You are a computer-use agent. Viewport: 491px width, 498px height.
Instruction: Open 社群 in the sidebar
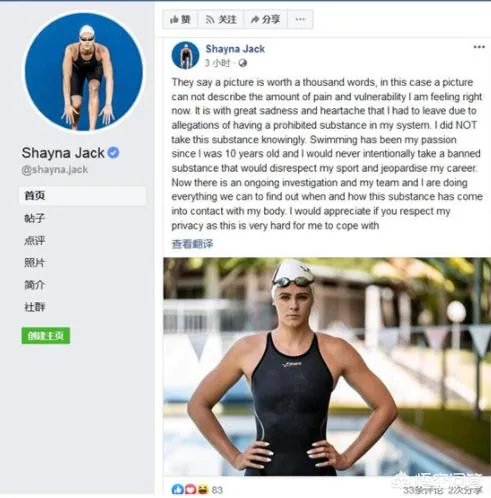click(x=35, y=307)
